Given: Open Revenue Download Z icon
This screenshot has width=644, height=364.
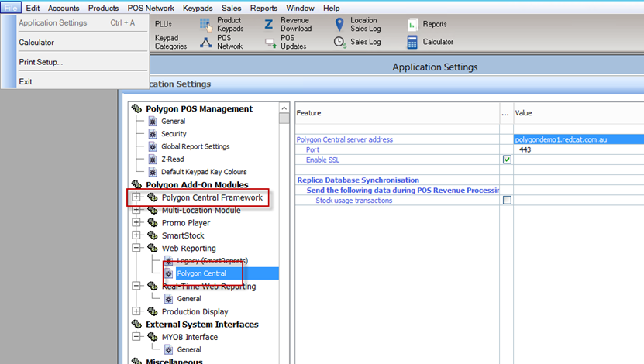Looking at the screenshot, I should pos(269,25).
